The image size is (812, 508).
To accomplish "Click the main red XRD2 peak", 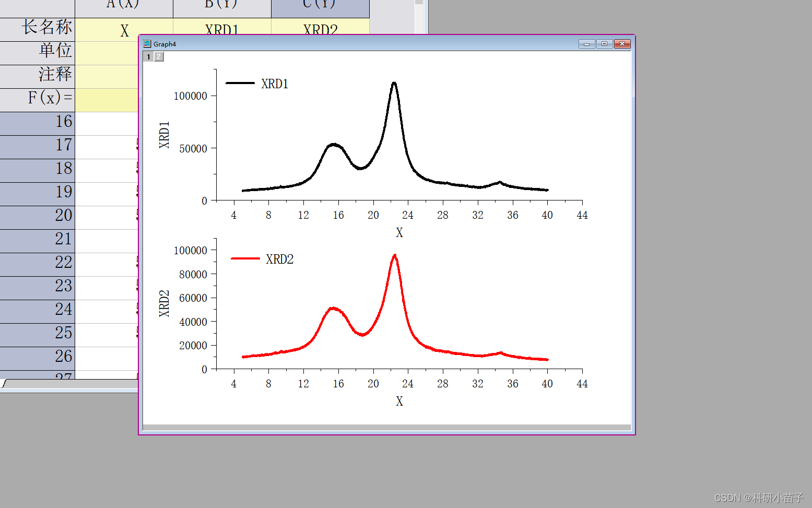I will pyautogui.click(x=395, y=256).
